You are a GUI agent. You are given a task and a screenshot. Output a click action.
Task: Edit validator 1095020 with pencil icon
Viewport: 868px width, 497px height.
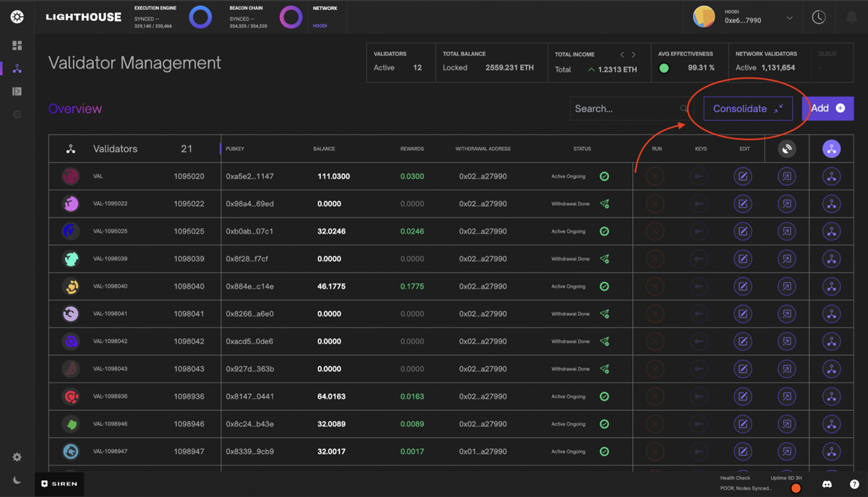743,177
